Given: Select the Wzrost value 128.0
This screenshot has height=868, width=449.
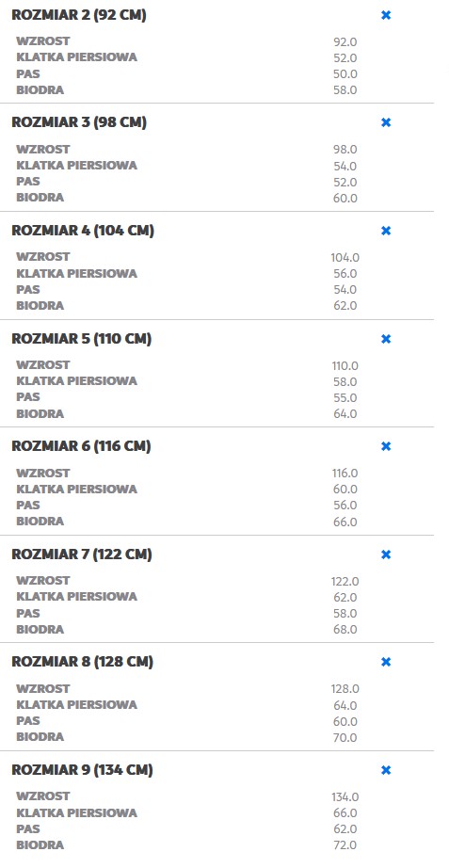Looking at the screenshot, I should coord(345,689).
